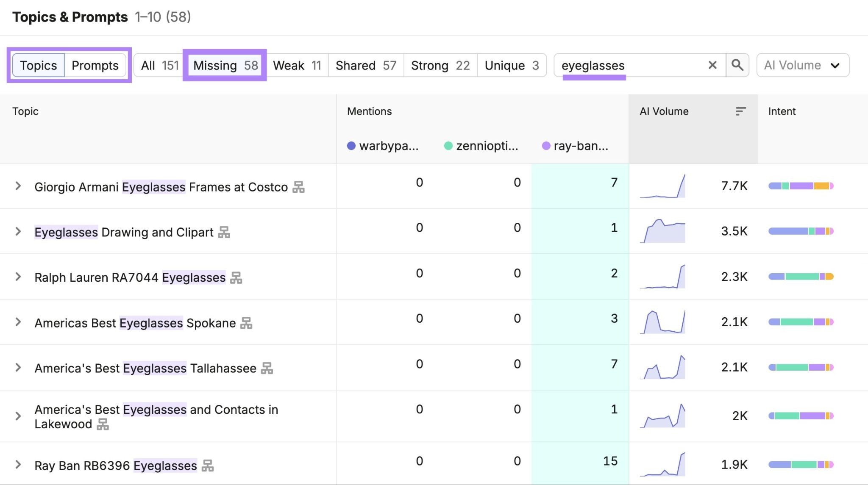Open trend sparkline for Eyeglasses Drawing and Clipart
Viewport: 868px width, 485px height.
click(662, 231)
